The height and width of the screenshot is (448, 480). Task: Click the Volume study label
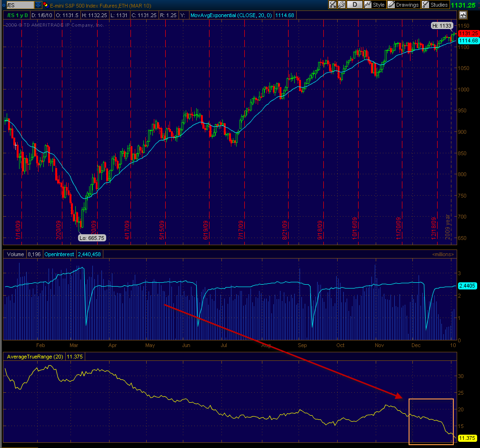[15, 254]
